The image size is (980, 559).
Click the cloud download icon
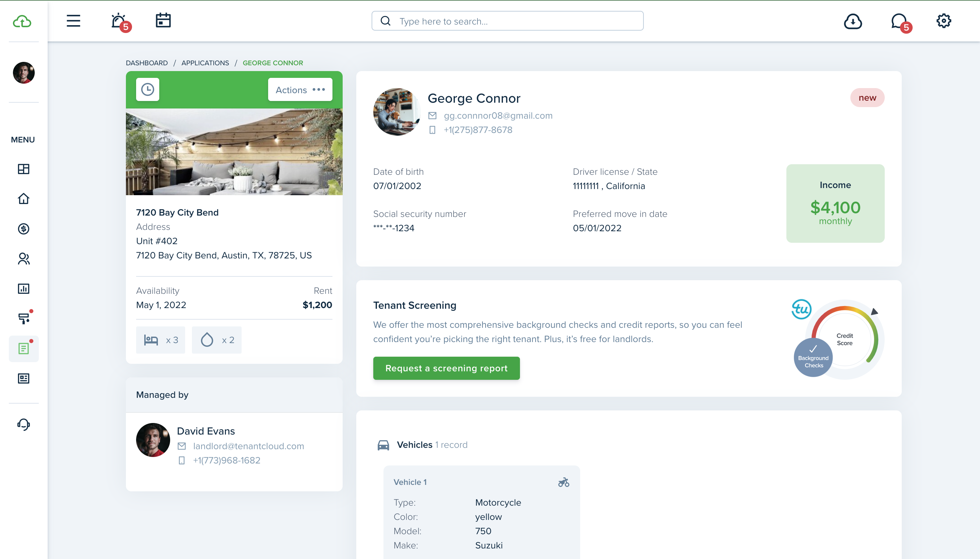pos(852,21)
